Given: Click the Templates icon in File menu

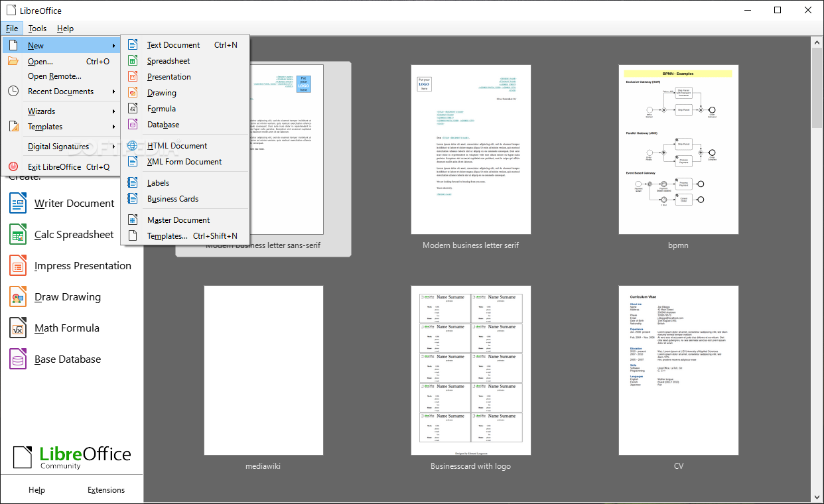Looking at the screenshot, I should (x=13, y=127).
